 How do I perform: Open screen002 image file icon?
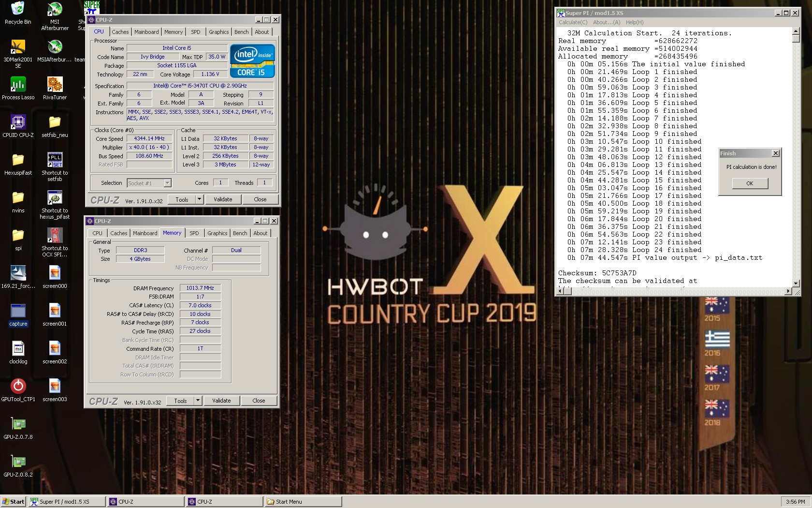pos(55,353)
